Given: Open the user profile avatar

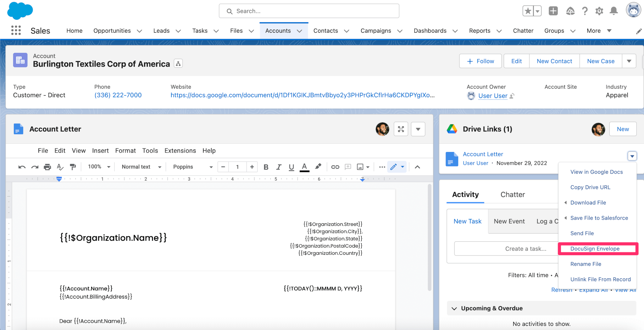Looking at the screenshot, I should click(633, 10).
